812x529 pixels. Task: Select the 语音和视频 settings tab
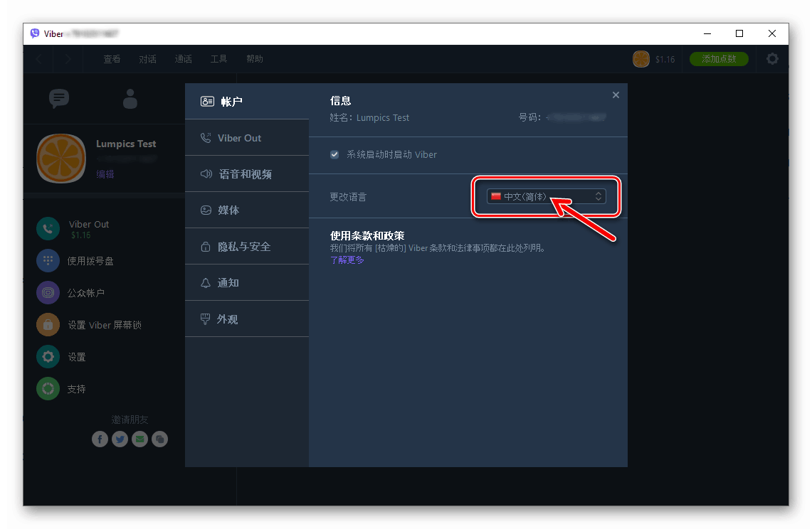(247, 174)
